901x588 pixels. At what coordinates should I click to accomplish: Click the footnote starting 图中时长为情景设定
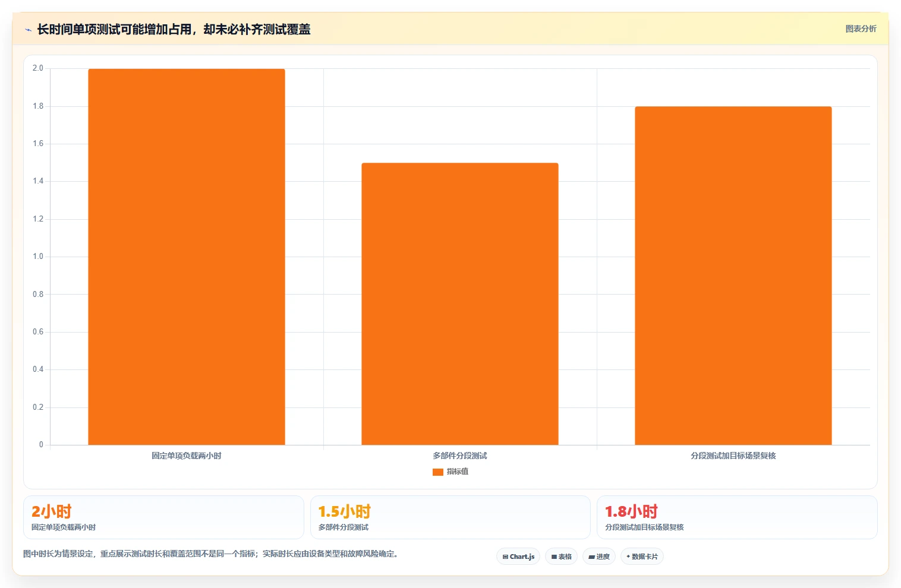click(210, 554)
